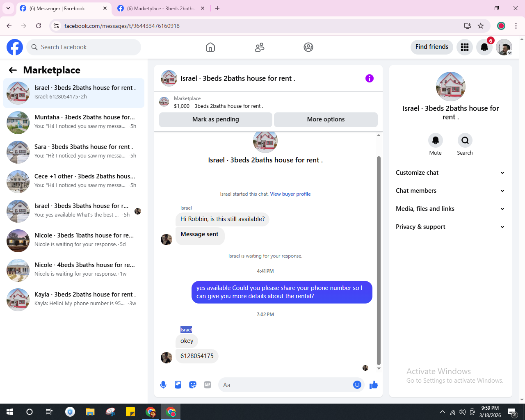Expand Customize chat section
525x420 pixels.
450,173
